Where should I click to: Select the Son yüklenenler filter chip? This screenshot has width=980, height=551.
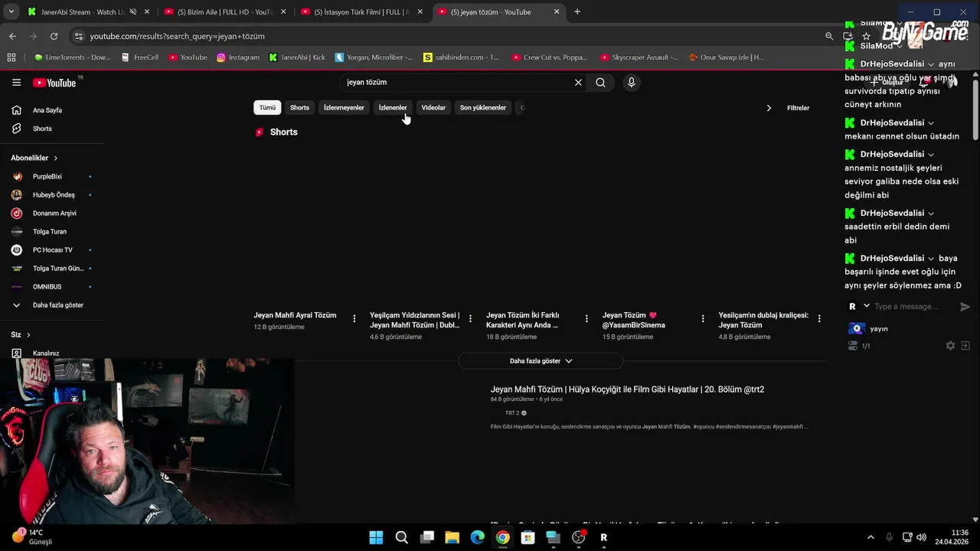[483, 108]
